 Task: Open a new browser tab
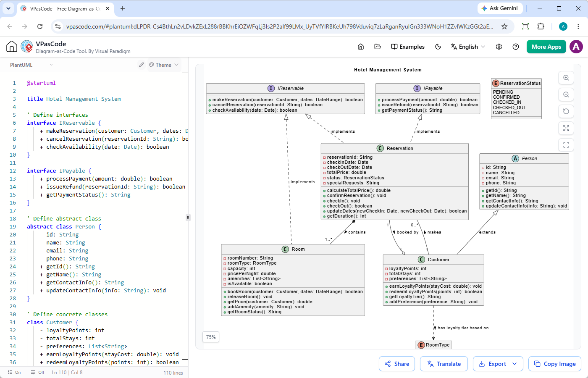123,8
